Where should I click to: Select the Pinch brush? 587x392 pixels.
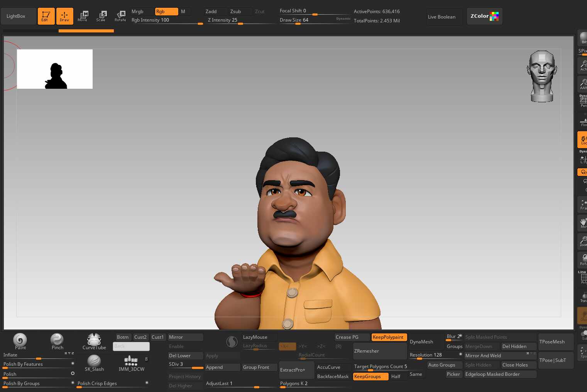[x=57, y=340]
